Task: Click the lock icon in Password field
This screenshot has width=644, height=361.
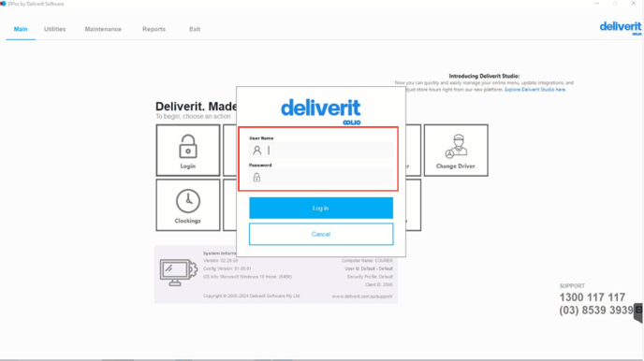Action: tap(256, 177)
